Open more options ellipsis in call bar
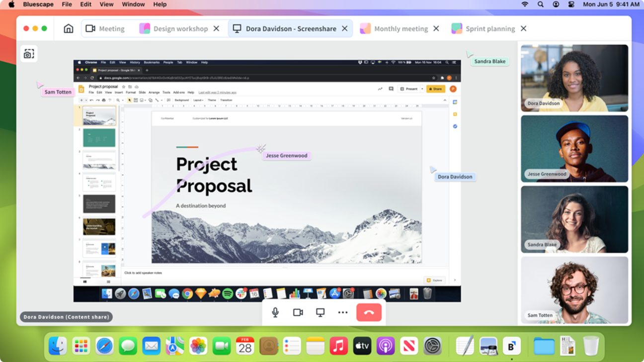 coord(343,312)
